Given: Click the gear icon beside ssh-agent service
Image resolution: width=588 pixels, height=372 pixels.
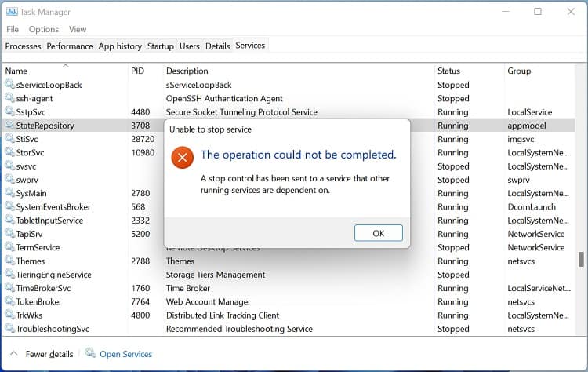Looking at the screenshot, I should tap(9, 98).
